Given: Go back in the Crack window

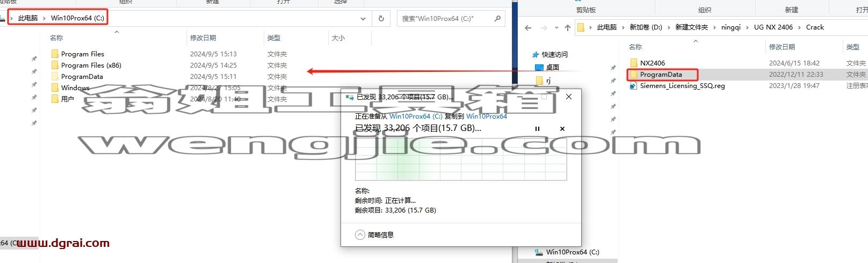Looking at the screenshot, I should [528, 27].
